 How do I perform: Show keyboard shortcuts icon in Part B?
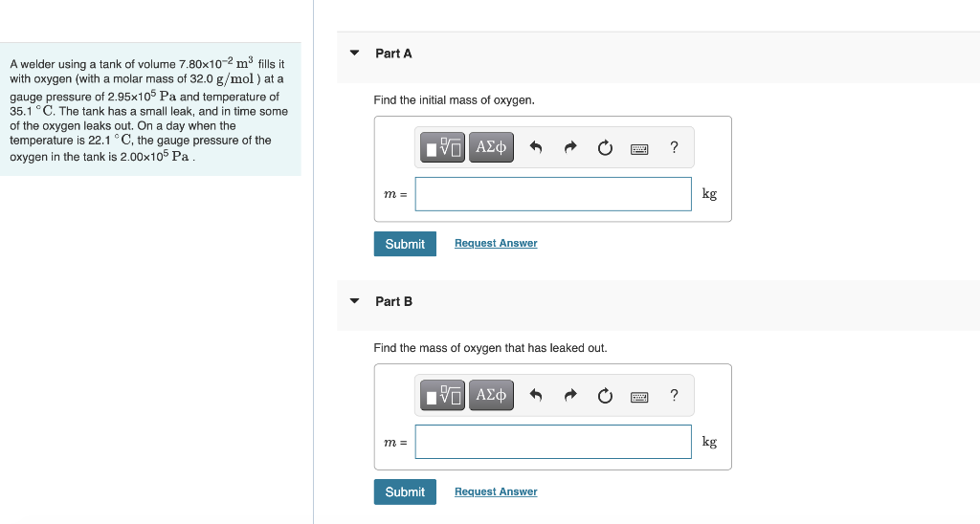[x=639, y=397]
